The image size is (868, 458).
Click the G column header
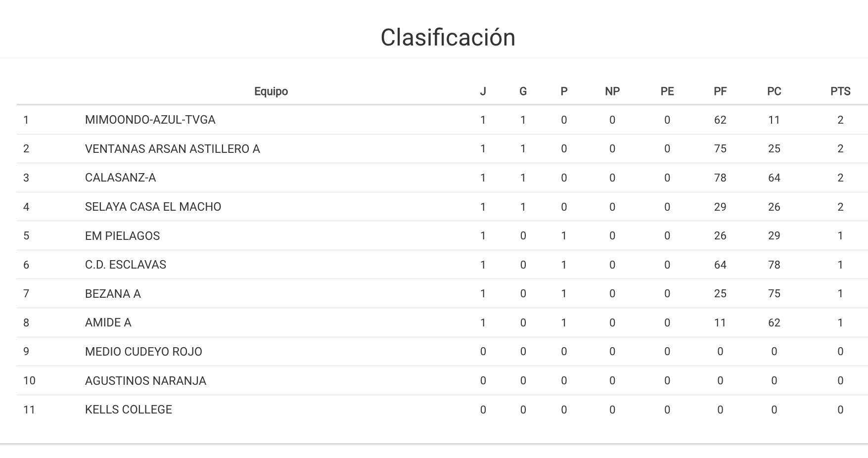(523, 92)
